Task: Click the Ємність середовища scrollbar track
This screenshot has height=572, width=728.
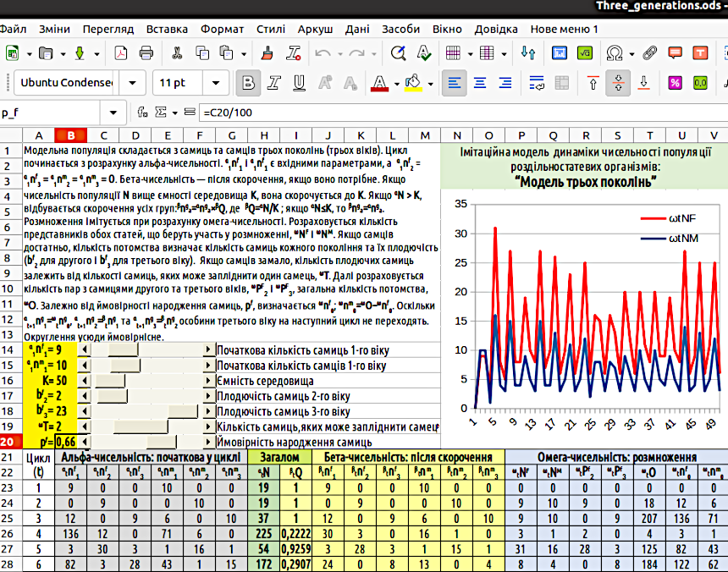Action: tap(165, 381)
